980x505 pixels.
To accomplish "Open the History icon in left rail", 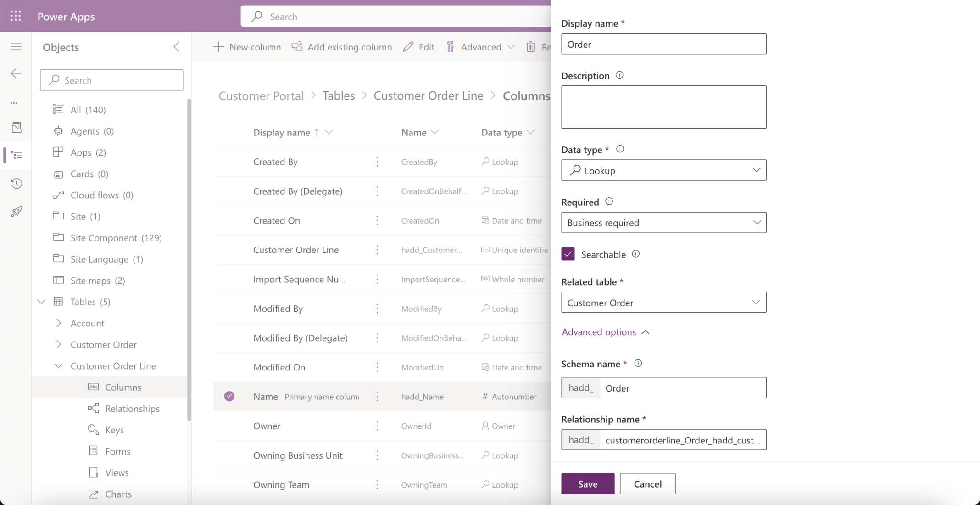I will tap(17, 184).
